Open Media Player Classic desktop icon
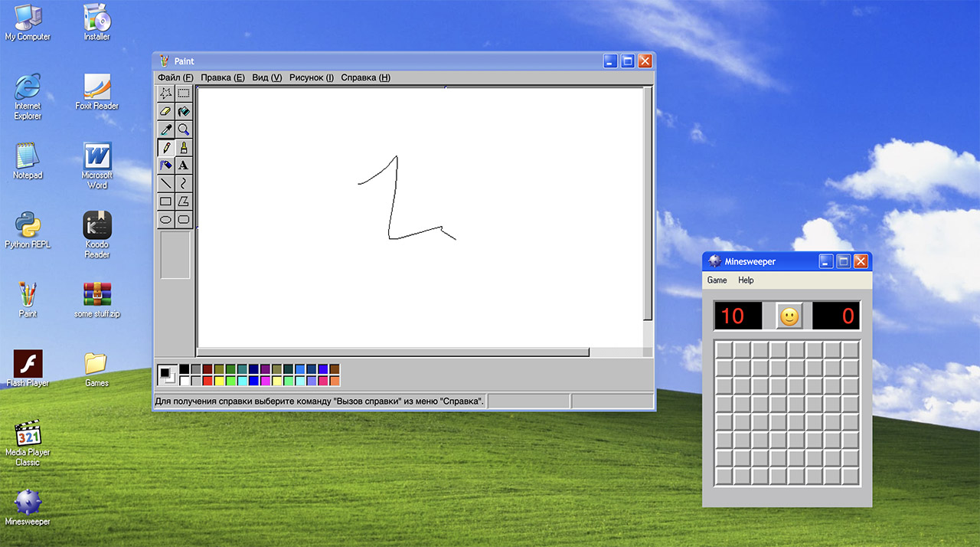The image size is (980, 547). (28, 444)
